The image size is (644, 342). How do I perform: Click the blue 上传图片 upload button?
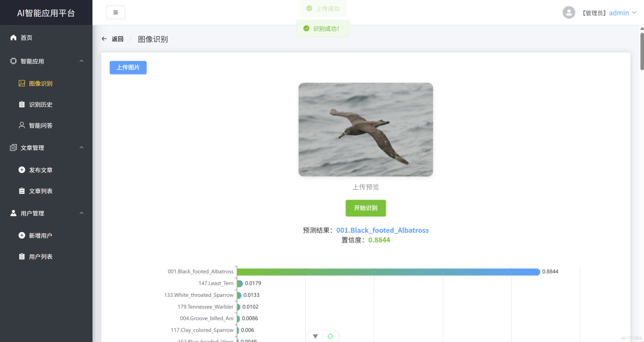coord(128,67)
